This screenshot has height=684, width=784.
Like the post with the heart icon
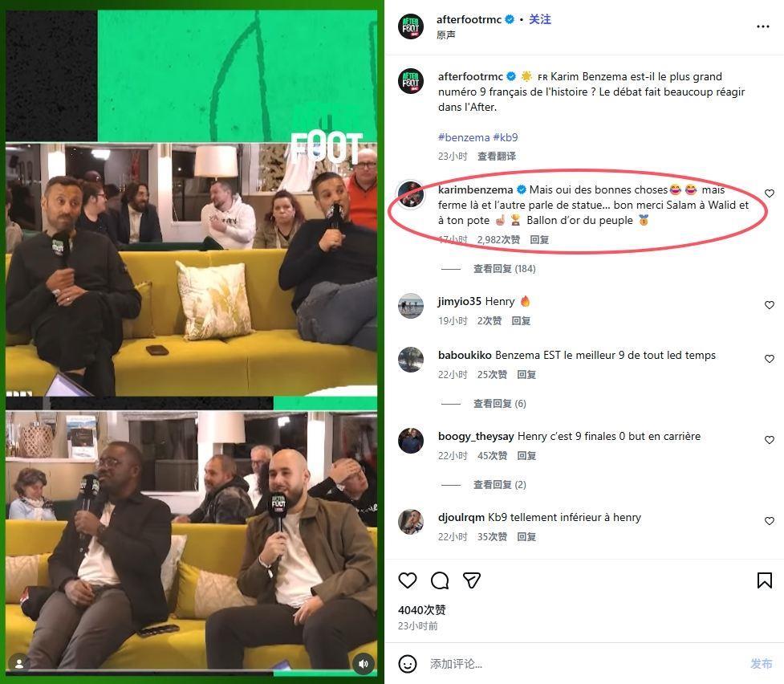coord(408,580)
